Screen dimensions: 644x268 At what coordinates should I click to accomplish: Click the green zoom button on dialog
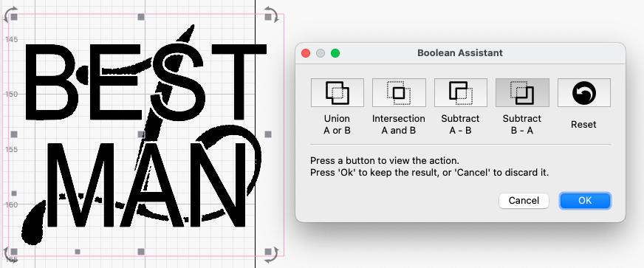click(335, 53)
